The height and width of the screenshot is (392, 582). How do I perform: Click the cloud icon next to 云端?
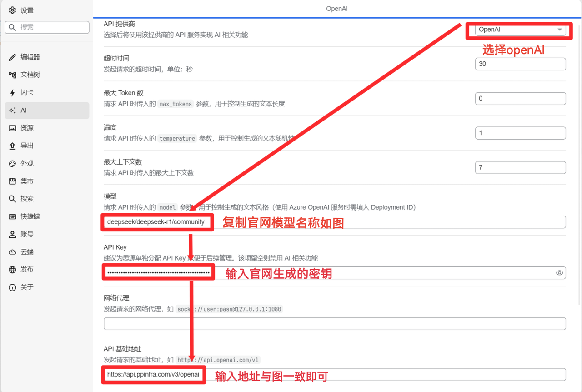(x=13, y=252)
